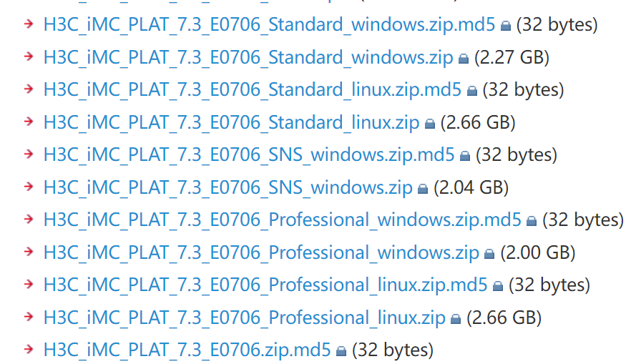The height and width of the screenshot is (364, 641).
Task: Open H3C_iMC_PLAT_7.3_E0706_Standard_linux.zip.md5 link
Action: click(252, 90)
